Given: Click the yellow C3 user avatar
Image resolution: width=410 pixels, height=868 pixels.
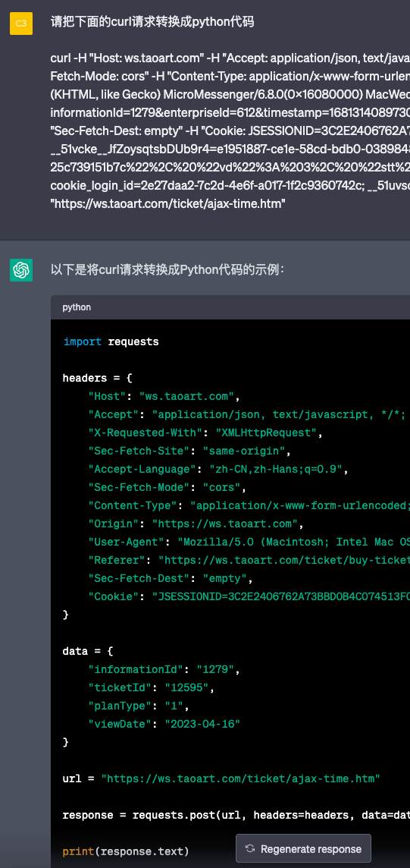Looking at the screenshot, I should 21,24.
